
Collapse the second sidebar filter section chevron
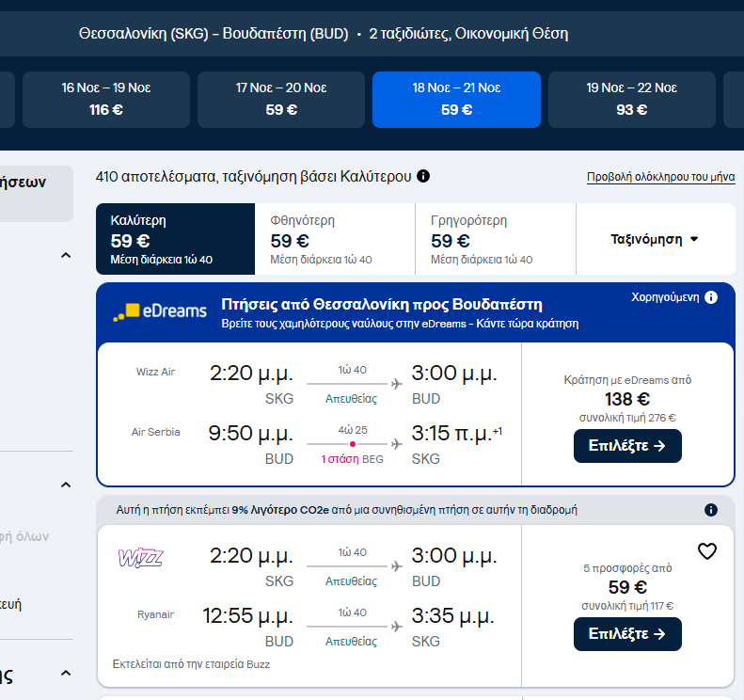pyautogui.click(x=66, y=485)
